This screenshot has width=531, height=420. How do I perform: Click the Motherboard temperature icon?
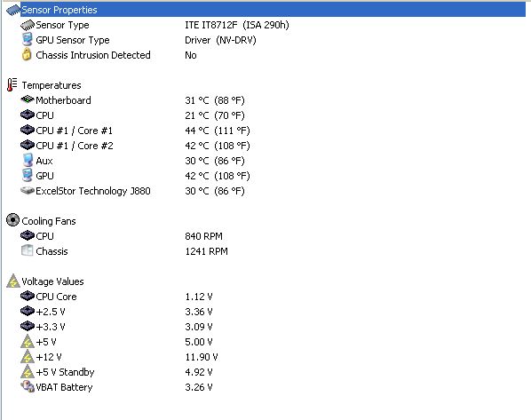point(28,100)
